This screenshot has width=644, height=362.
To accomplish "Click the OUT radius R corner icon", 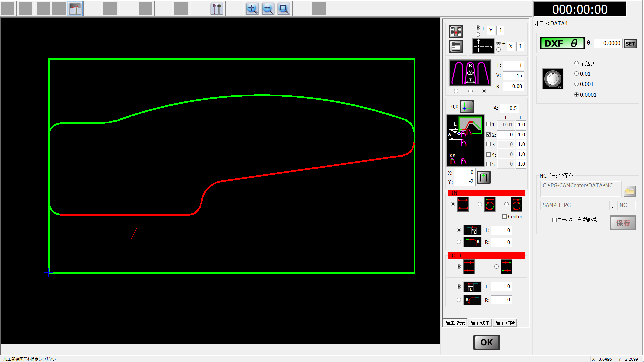I will pos(472,300).
